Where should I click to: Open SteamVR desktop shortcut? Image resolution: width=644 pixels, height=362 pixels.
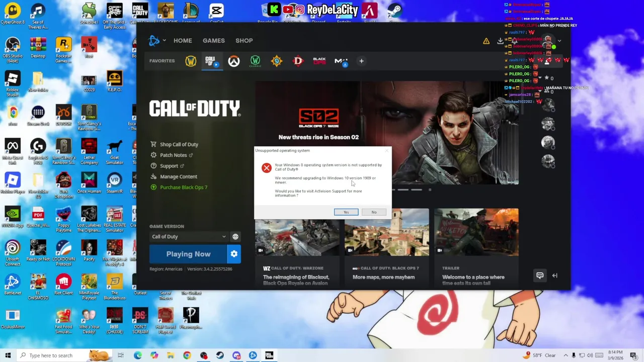click(x=114, y=183)
